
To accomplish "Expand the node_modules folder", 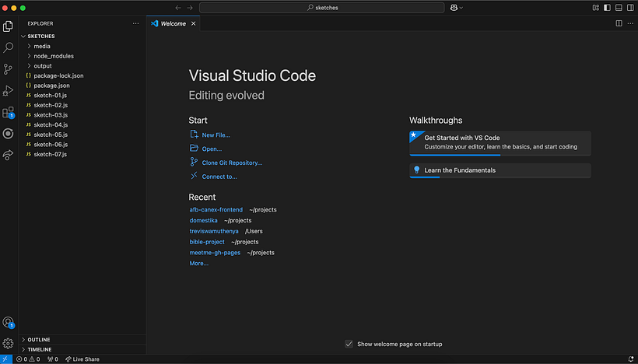I will coord(83,56).
